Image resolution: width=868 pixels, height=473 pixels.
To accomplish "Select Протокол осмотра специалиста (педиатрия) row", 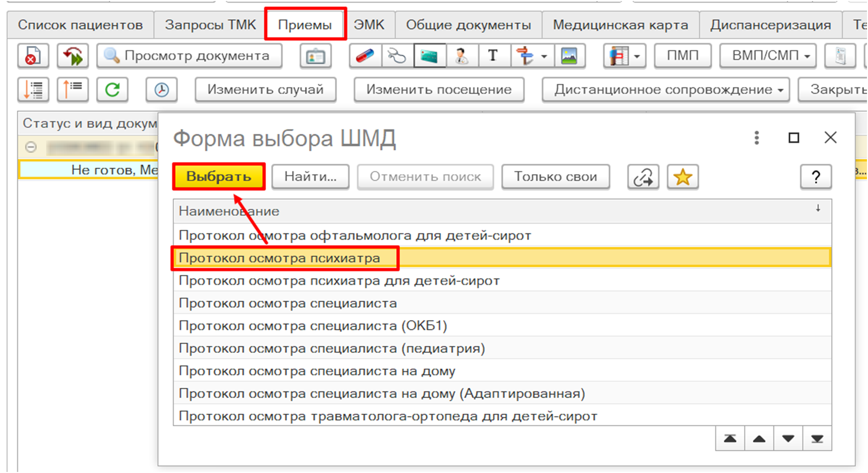I will click(x=332, y=349).
